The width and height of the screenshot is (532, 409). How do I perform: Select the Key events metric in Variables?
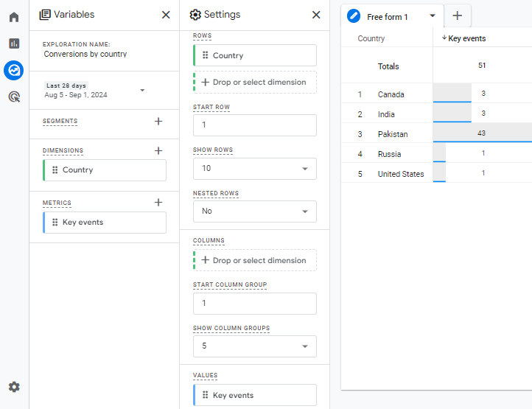tap(105, 223)
